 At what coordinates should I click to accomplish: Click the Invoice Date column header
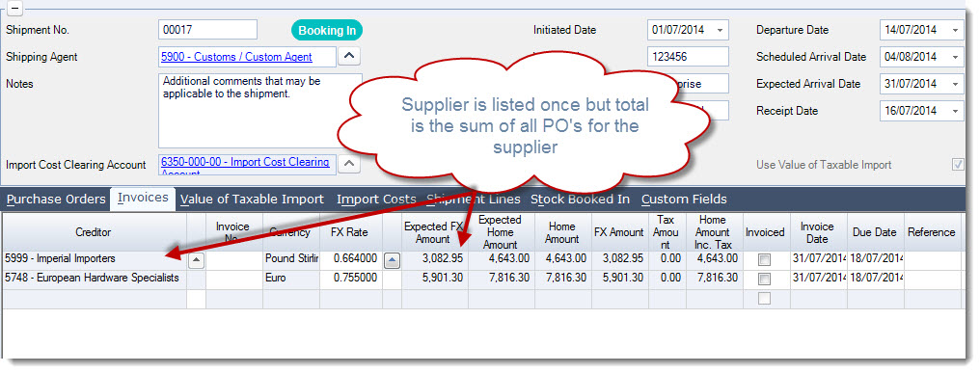817,232
